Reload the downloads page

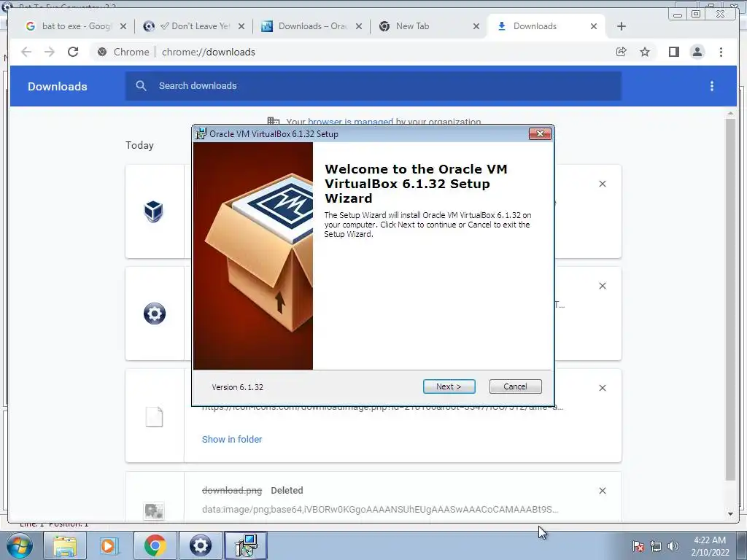(x=73, y=52)
